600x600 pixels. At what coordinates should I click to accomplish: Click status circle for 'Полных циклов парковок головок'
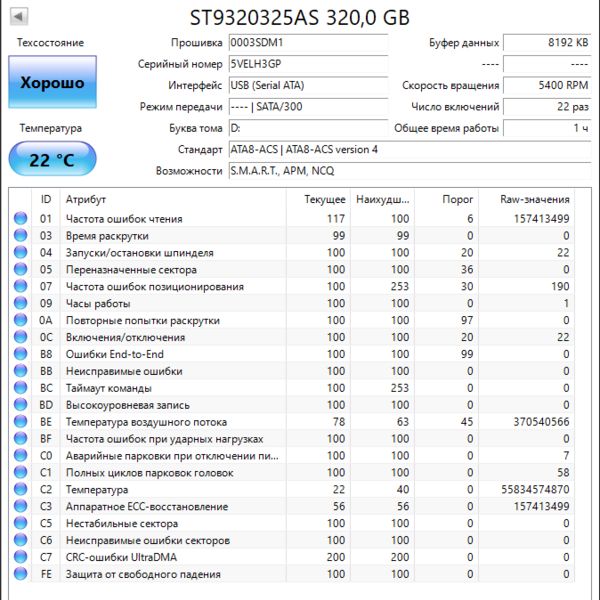point(21,472)
